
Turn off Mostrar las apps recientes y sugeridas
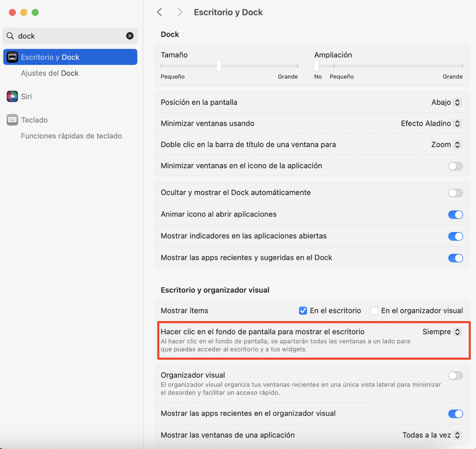455,258
